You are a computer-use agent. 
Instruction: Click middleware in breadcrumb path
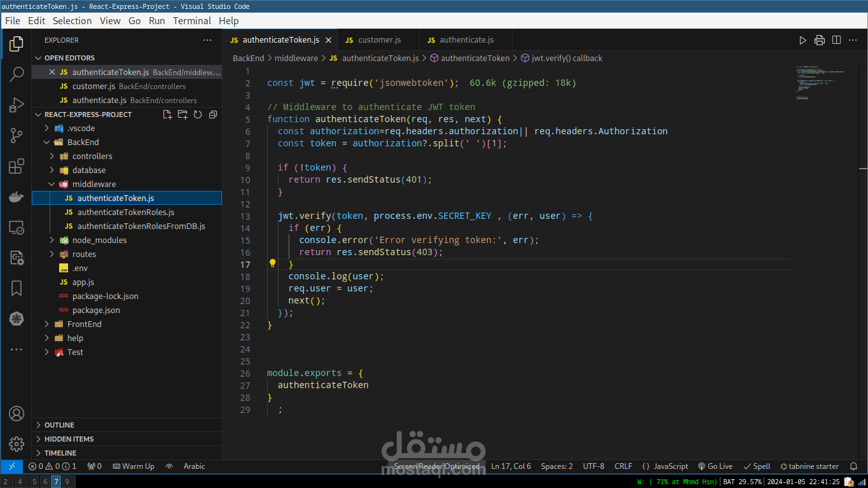tap(296, 58)
